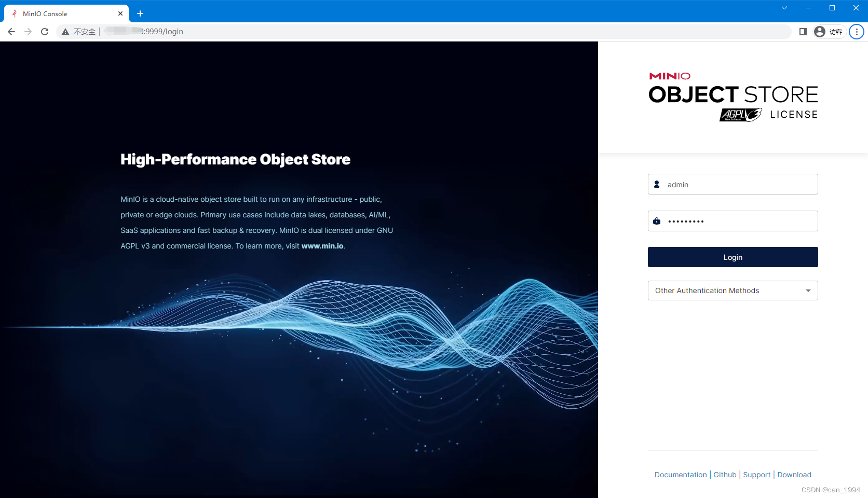Image resolution: width=868 pixels, height=498 pixels.
Task: Focus the password field
Action: click(x=733, y=221)
